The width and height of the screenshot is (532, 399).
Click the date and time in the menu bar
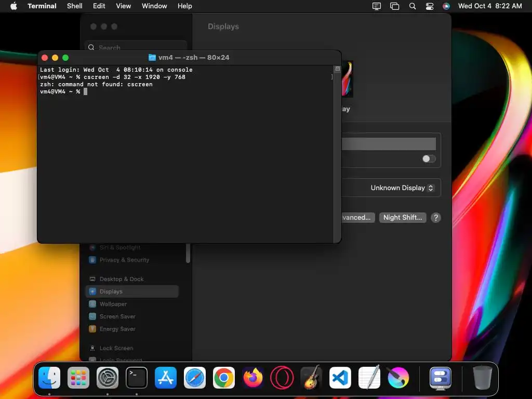(490, 6)
